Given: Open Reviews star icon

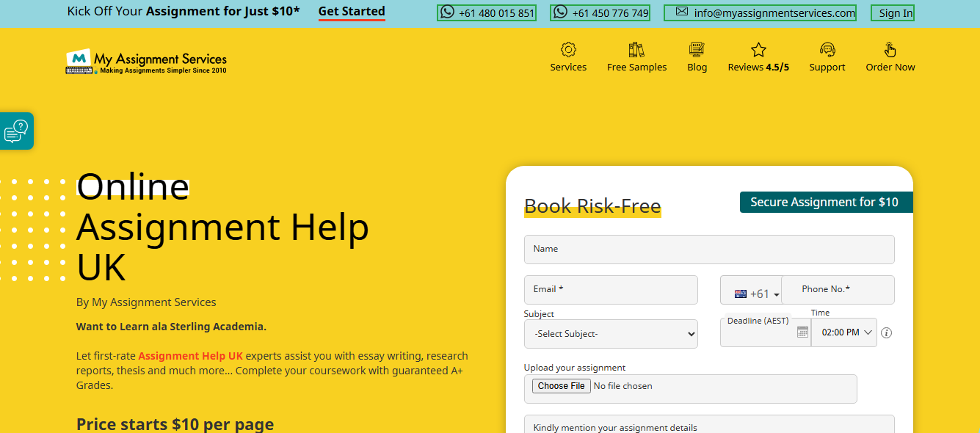Looking at the screenshot, I should 758,50.
